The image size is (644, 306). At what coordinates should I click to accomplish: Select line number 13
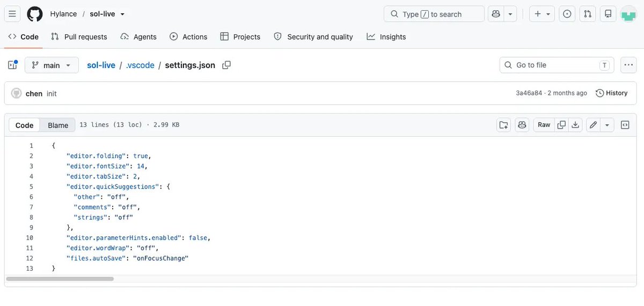30,268
